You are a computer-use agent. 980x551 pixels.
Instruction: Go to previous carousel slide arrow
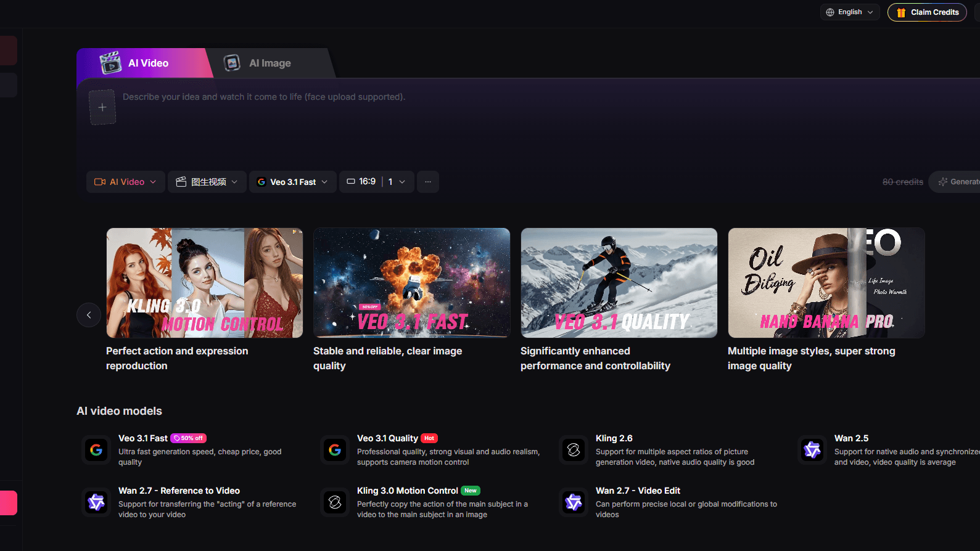click(x=89, y=315)
